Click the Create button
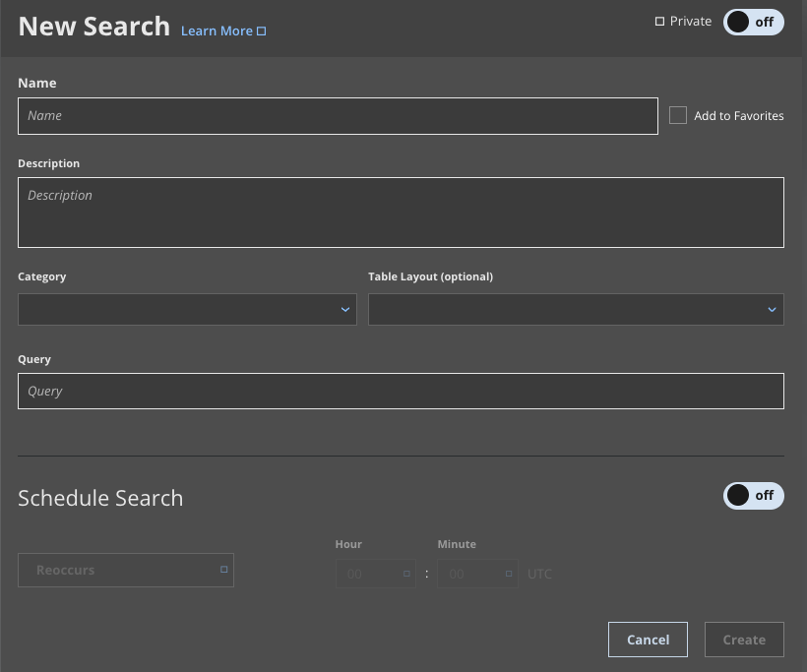The width and height of the screenshot is (807, 672). [744, 640]
